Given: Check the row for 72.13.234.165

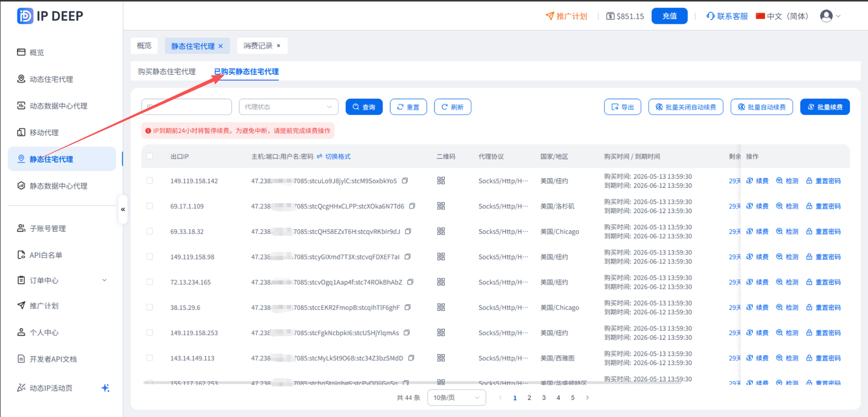Looking at the screenshot, I should [150, 282].
